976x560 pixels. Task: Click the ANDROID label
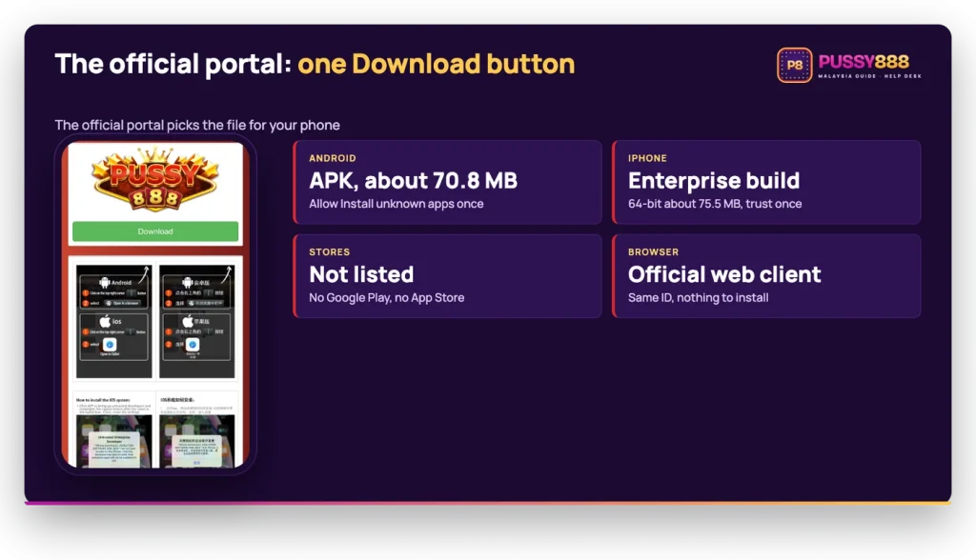tap(333, 158)
